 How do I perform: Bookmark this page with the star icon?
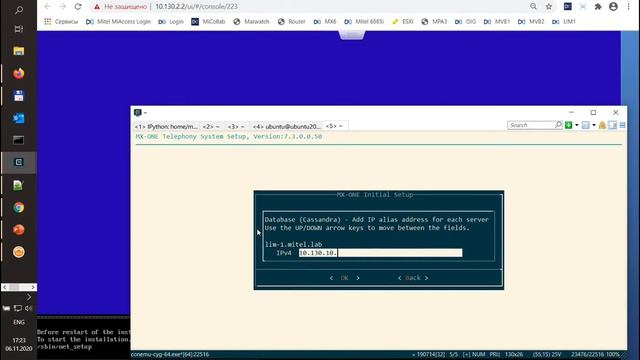(x=549, y=7)
